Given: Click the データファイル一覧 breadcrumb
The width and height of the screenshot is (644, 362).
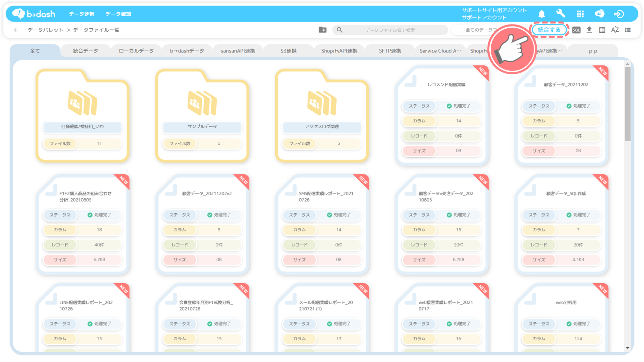Looking at the screenshot, I should click(x=96, y=30).
